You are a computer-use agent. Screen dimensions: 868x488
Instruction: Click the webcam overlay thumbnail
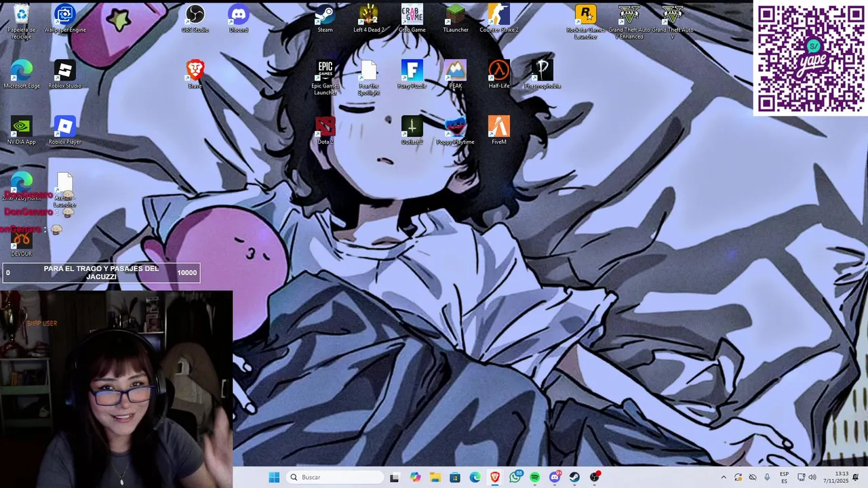coord(117,389)
